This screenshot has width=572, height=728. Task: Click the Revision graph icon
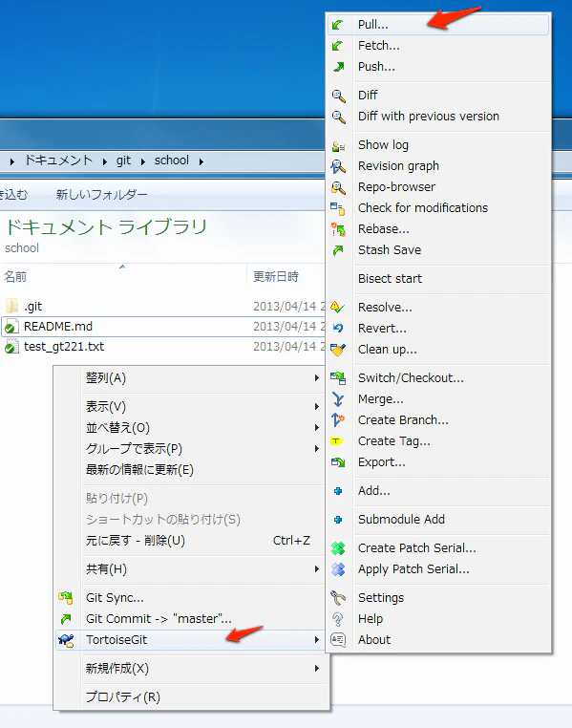(x=338, y=166)
